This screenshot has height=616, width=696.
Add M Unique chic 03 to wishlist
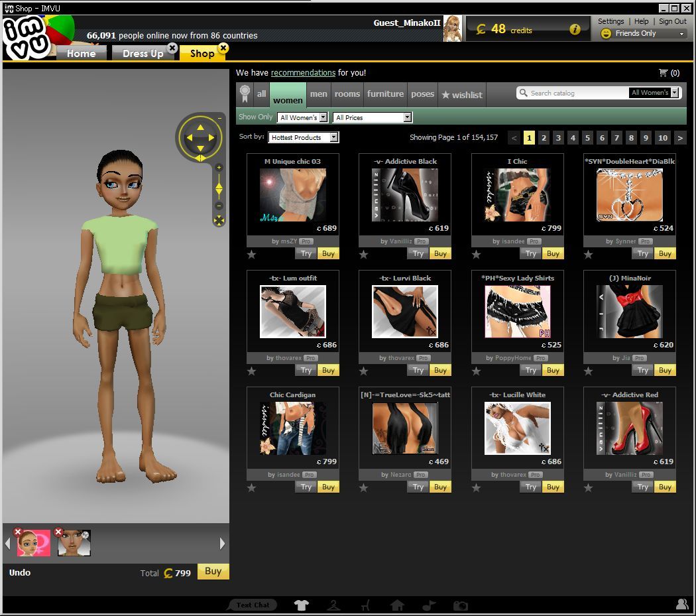click(251, 255)
